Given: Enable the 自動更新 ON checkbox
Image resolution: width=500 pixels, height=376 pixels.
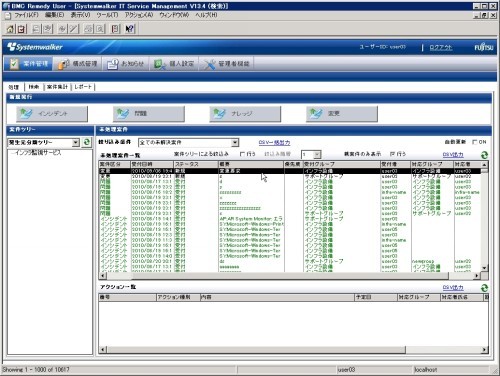Looking at the screenshot, I should (474, 142).
